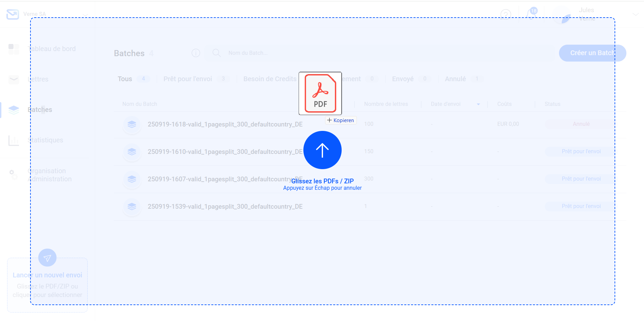The height and width of the screenshot is (321, 644).
Task: Click the help question mark icon
Action: 506,15
